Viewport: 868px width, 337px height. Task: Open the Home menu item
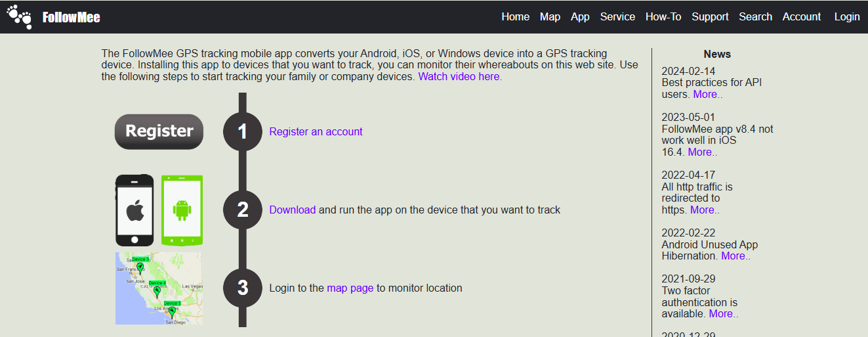tap(515, 17)
